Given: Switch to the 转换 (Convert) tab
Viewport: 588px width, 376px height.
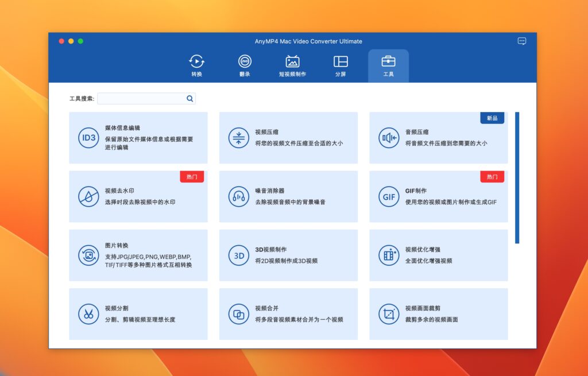Looking at the screenshot, I should pyautogui.click(x=195, y=65).
